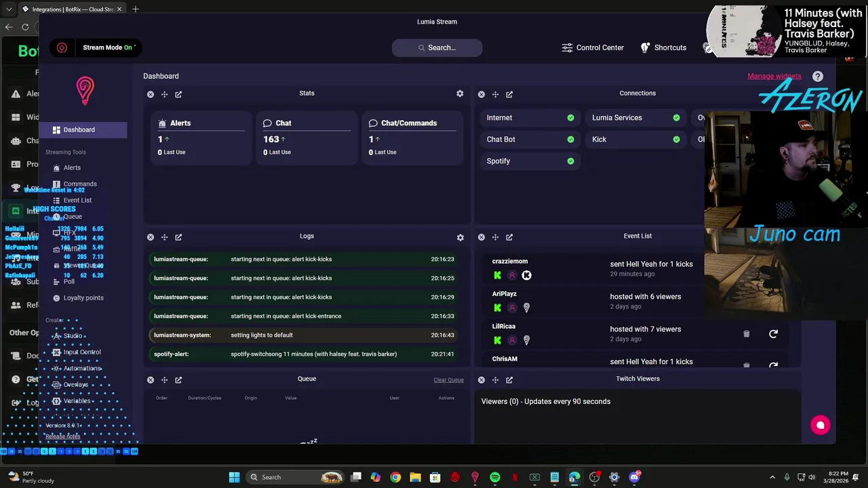Open the Control Center

[x=593, y=47]
